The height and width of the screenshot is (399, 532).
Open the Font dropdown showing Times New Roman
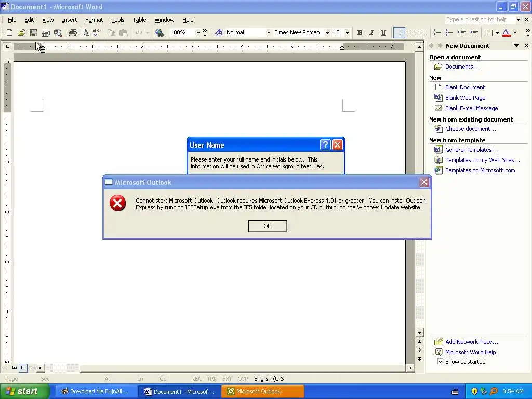point(327,33)
